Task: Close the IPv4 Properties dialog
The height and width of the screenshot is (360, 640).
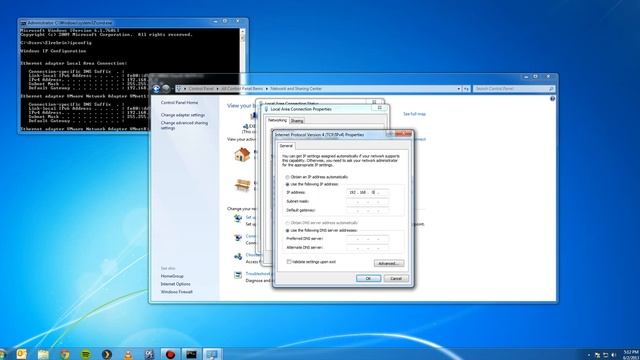Action: (403, 134)
